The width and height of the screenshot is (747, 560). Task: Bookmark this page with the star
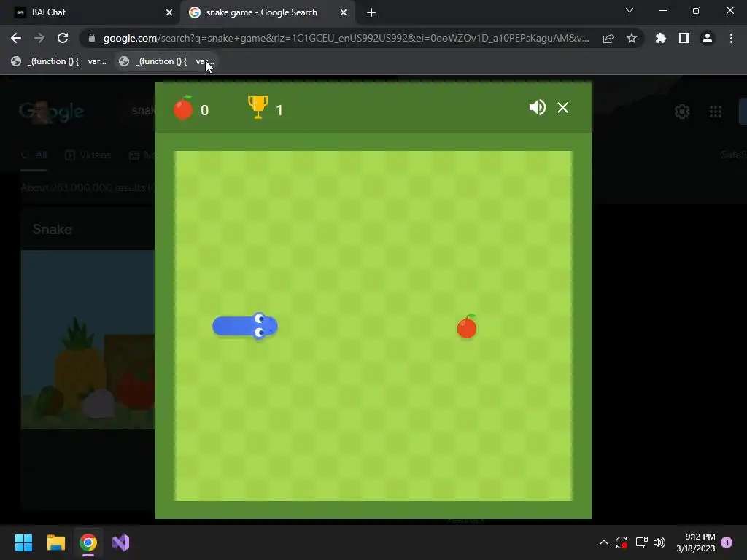pos(632,38)
